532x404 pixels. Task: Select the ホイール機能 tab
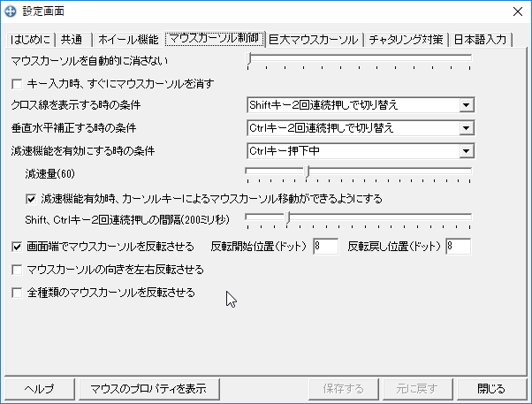(x=128, y=40)
